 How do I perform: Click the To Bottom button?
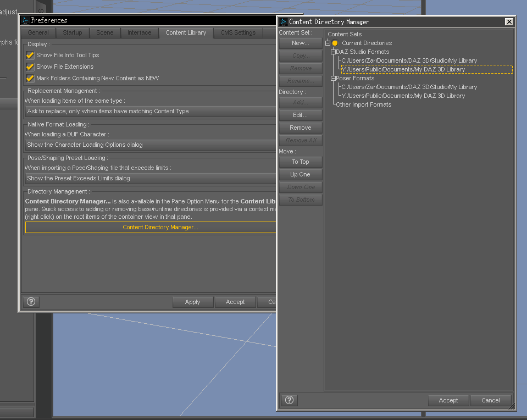click(x=301, y=200)
